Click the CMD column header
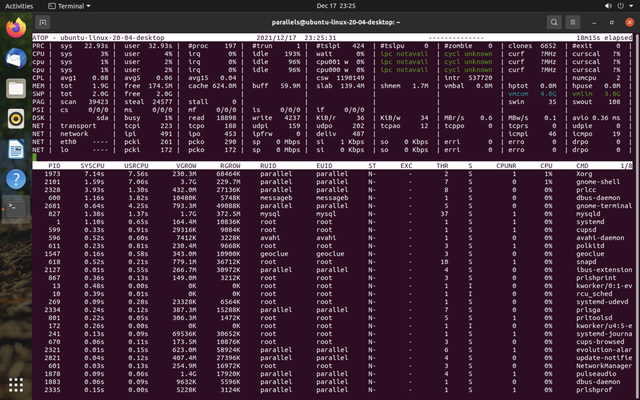 (582, 166)
